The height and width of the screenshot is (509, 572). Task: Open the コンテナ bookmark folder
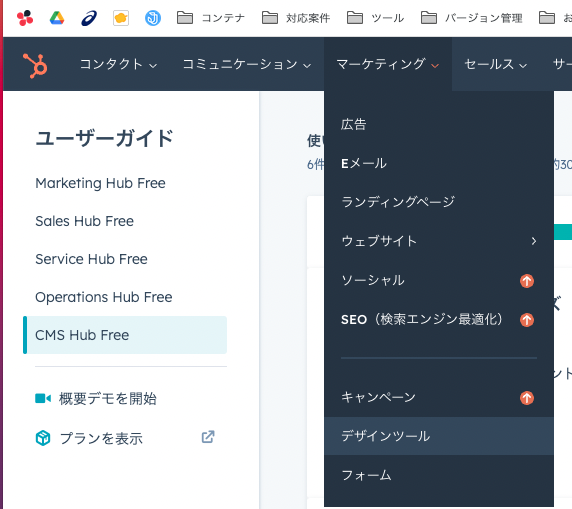coord(210,18)
